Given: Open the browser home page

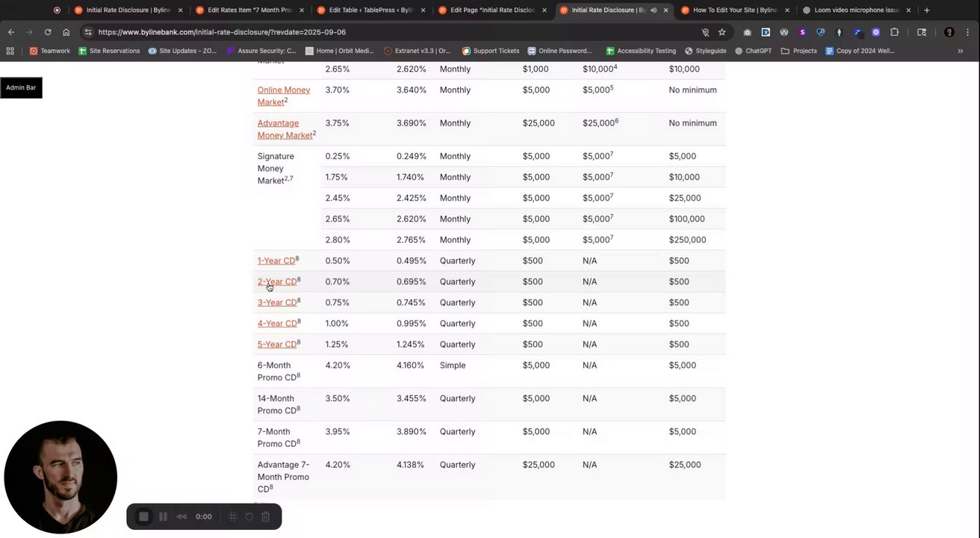Looking at the screenshot, I should [x=66, y=32].
